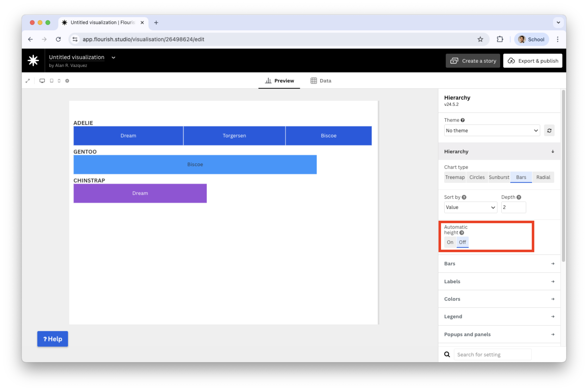This screenshot has height=391, width=588.
Task: Expand the Colors settings section
Action: point(499,299)
